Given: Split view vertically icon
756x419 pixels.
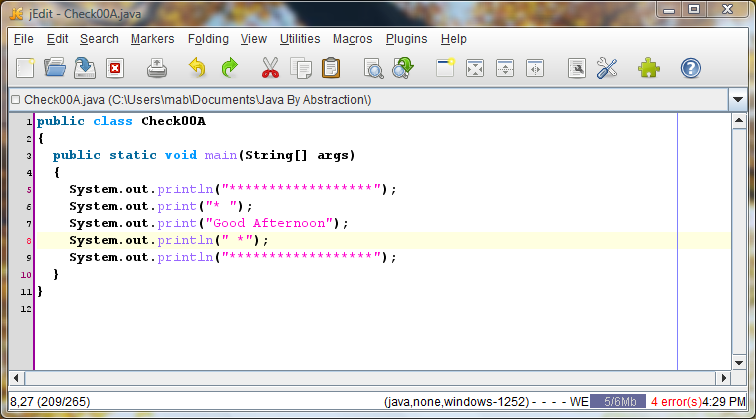Looking at the screenshot, I should pos(535,68).
